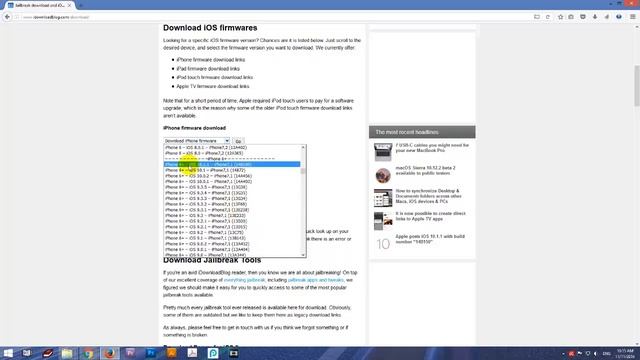Open the Pocket icon in toolbar
The width and height of the screenshot is (640, 360).
click(583, 17)
